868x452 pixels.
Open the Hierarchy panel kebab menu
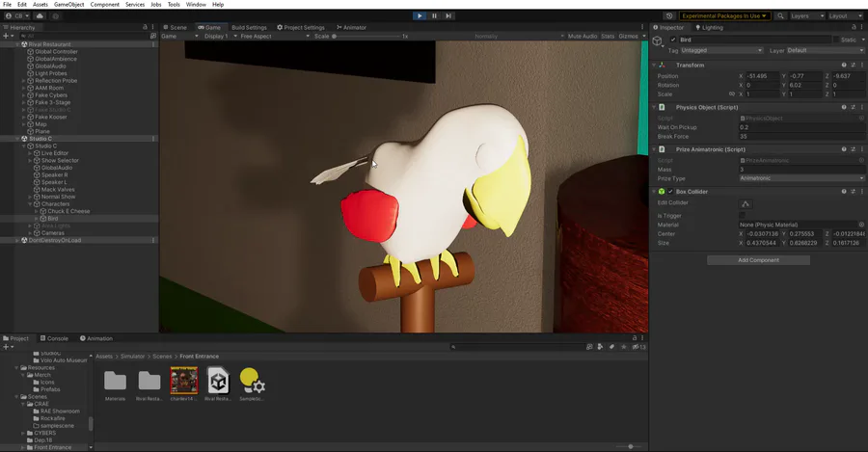tap(152, 27)
